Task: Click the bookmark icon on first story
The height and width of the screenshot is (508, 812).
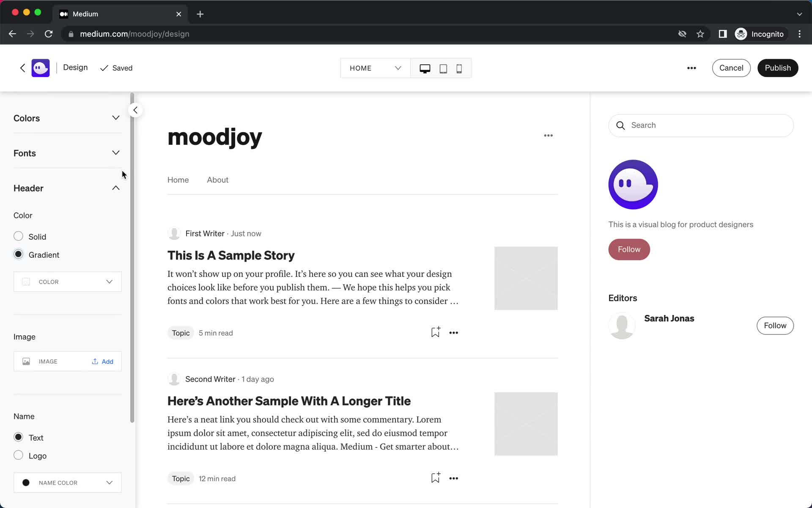Action: coord(436,332)
